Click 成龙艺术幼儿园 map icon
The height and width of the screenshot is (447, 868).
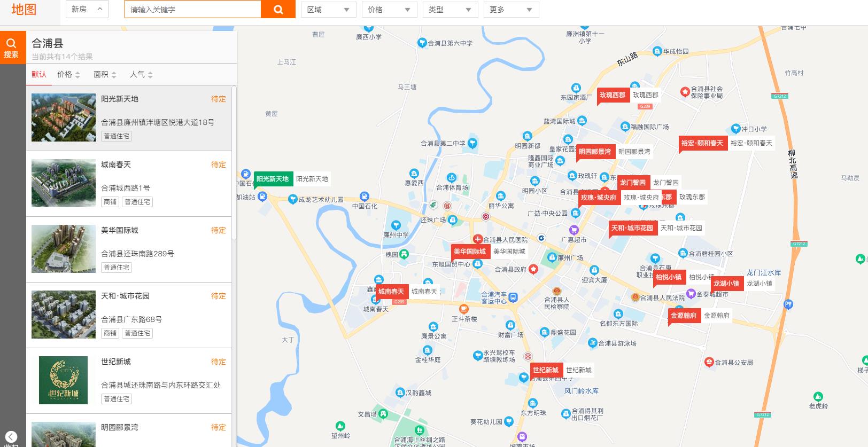click(292, 199)
